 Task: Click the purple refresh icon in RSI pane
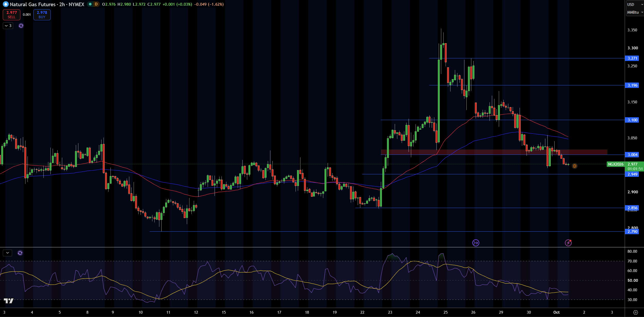(20, 253)
